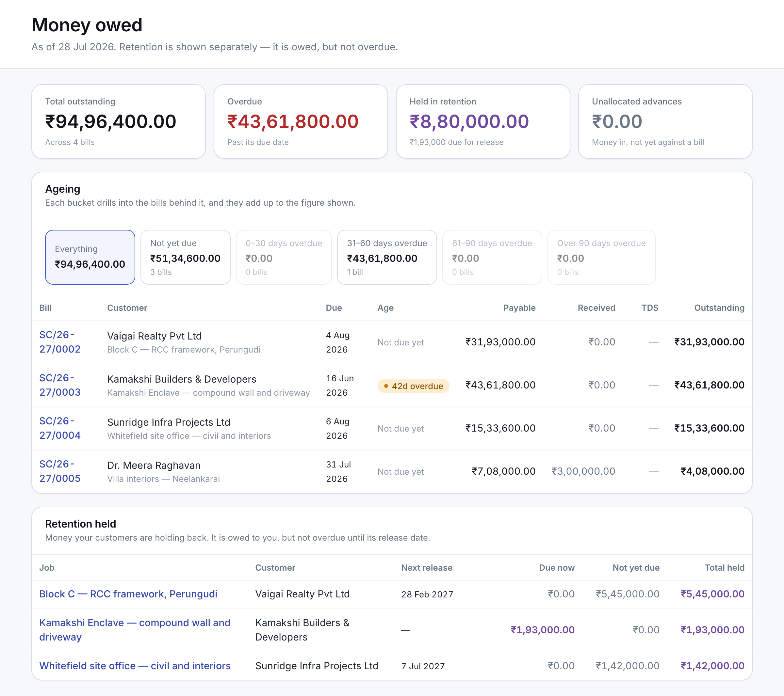Image resolution: width=784 pixels, height=696 pixels.
Task: Click the Overdue summary card
Action: pos(301,121)
